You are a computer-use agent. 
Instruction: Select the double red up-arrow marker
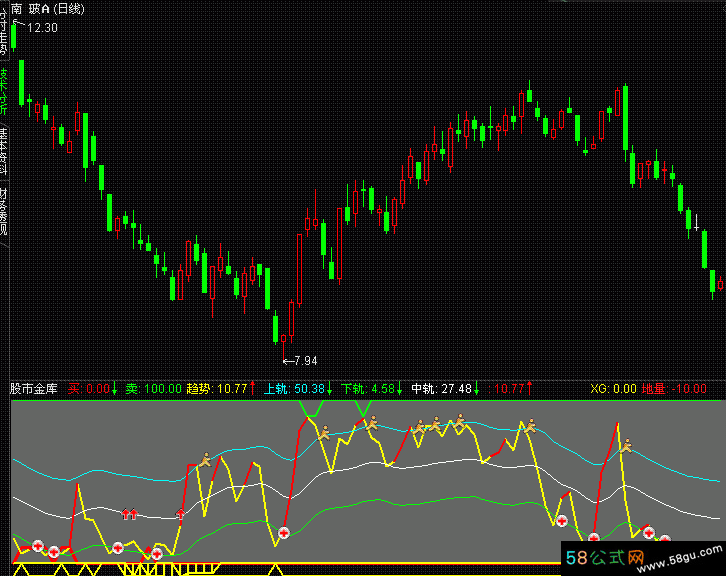tap(128, 514)
